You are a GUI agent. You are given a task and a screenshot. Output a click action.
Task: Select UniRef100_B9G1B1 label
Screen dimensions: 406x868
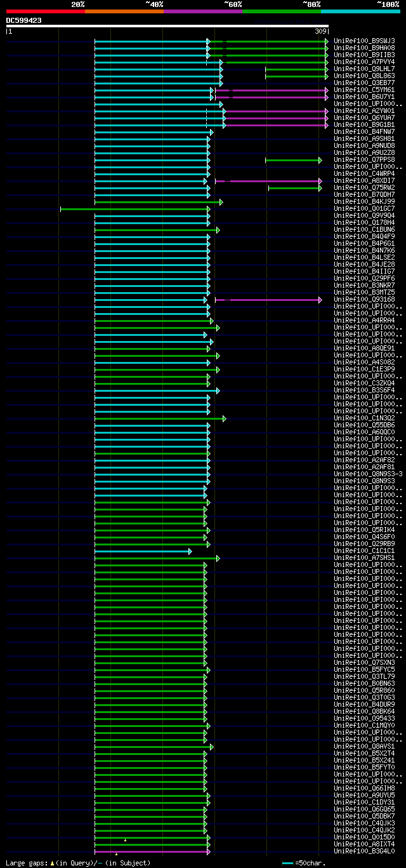[364, 124]
